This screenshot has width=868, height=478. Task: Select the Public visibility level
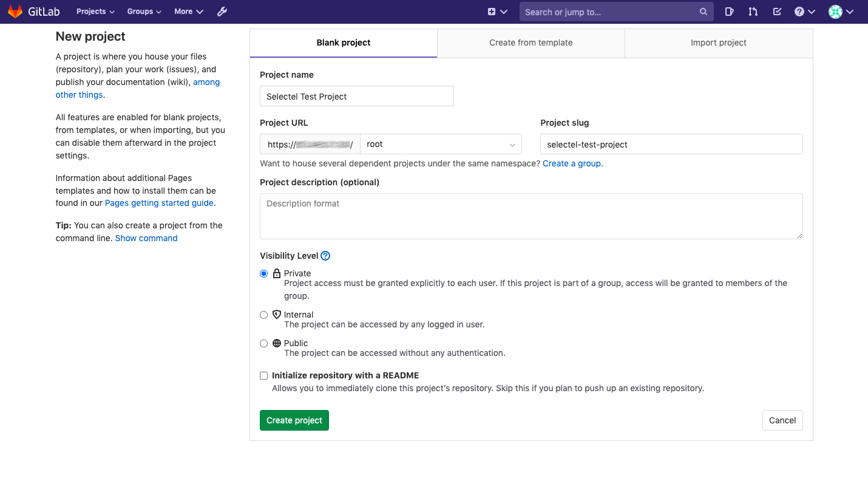point(263,343)
